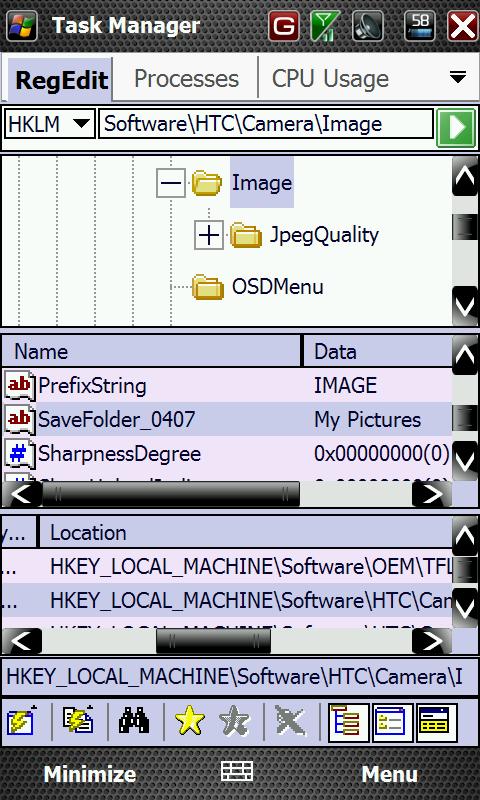Screen dimensions: 480x800
Task: Click the Location column header
Action: tap(245, 532)
